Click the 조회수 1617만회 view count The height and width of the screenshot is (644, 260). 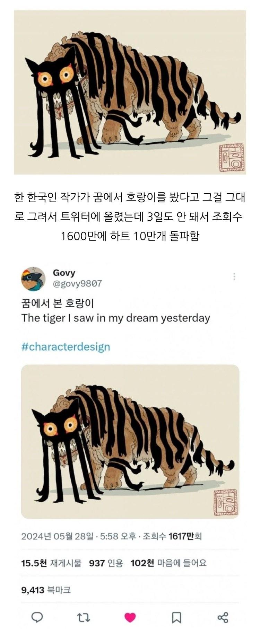point(172,536)
